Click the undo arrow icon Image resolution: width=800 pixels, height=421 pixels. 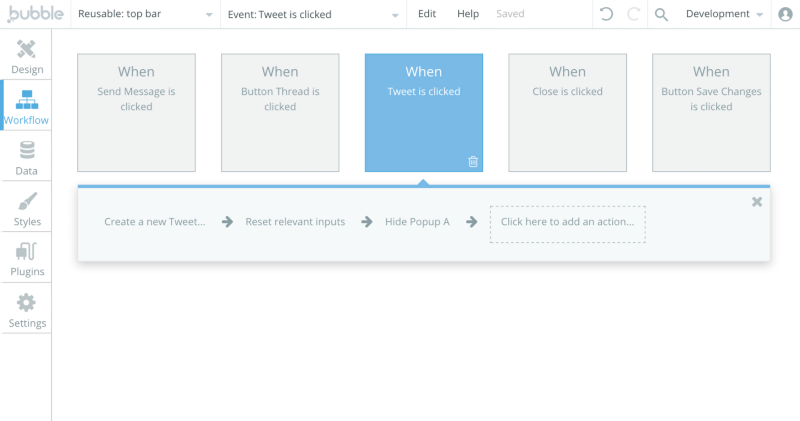click(x=606, y=14)
